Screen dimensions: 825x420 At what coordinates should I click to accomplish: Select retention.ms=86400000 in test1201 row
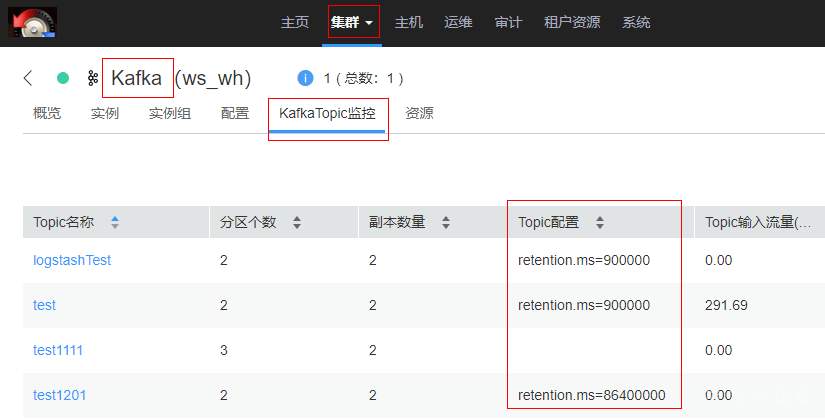coord(592,395)
